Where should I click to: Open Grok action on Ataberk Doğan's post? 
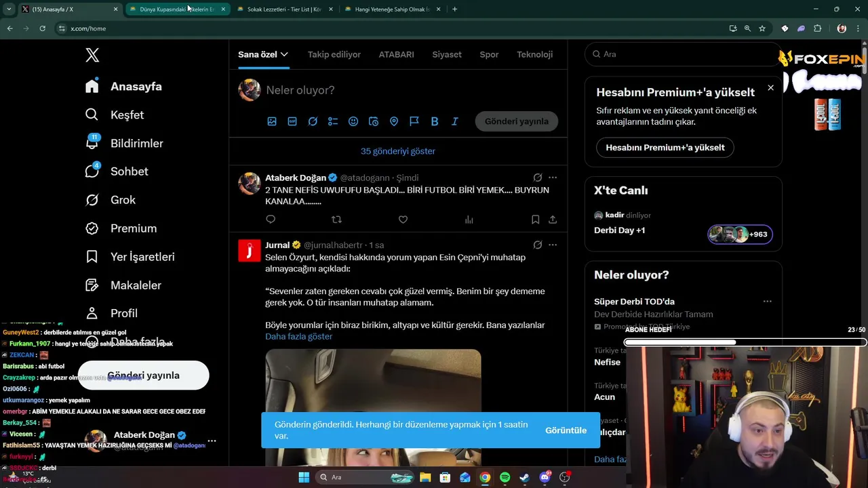(x=537, y=178)
